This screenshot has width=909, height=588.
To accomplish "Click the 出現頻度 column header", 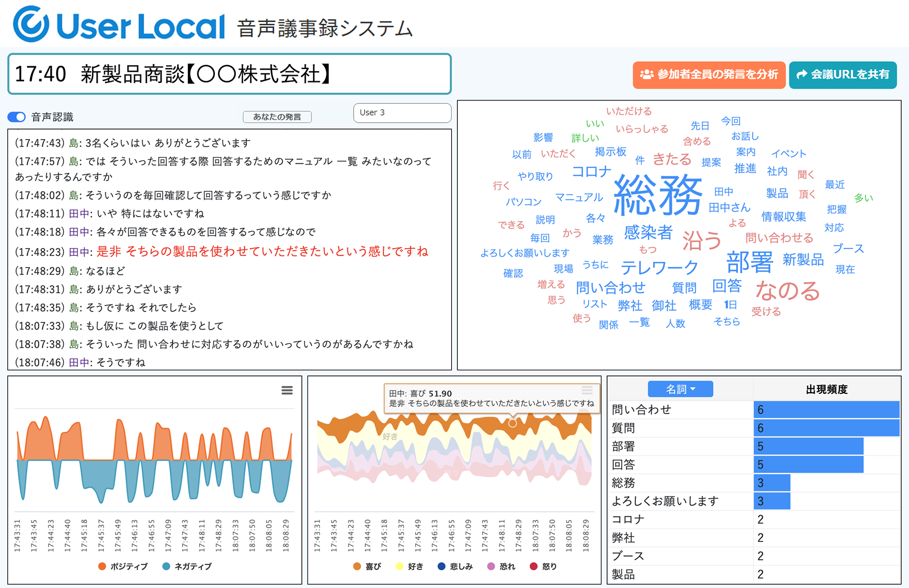I will [827, 389].
